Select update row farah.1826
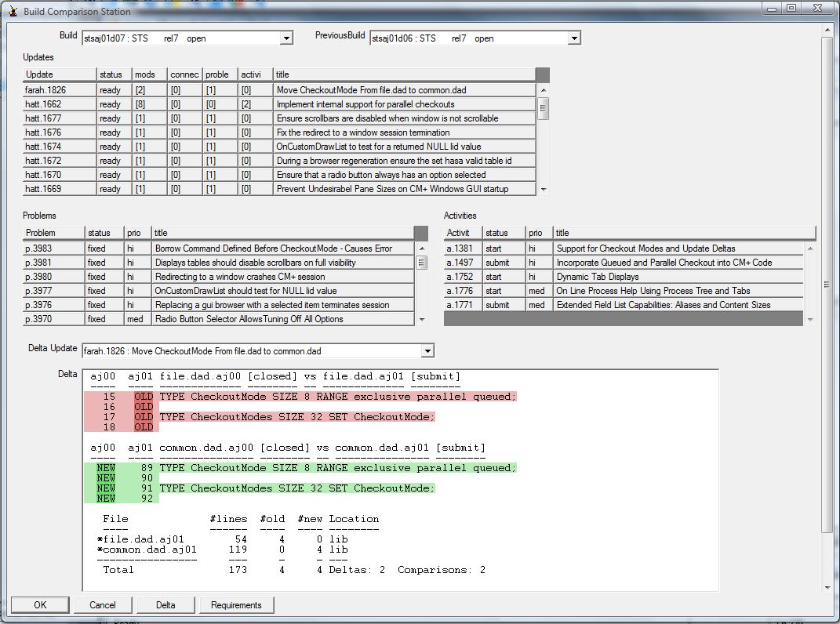The height and width of the screenshot is (624, 840). click(x=60, y=90)
